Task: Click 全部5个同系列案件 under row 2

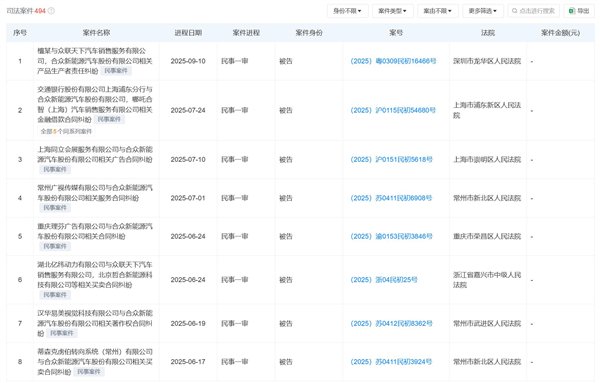Action: tap(66, 131)
